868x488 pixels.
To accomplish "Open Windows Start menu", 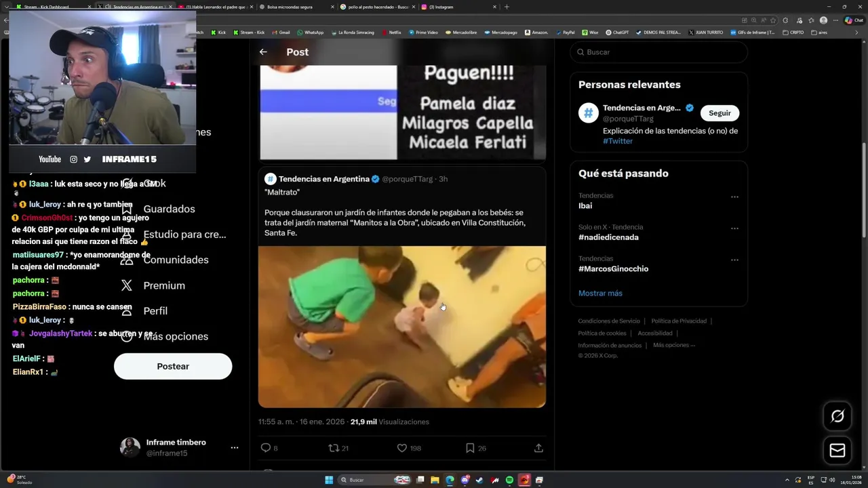I will [x=329, y=480].
